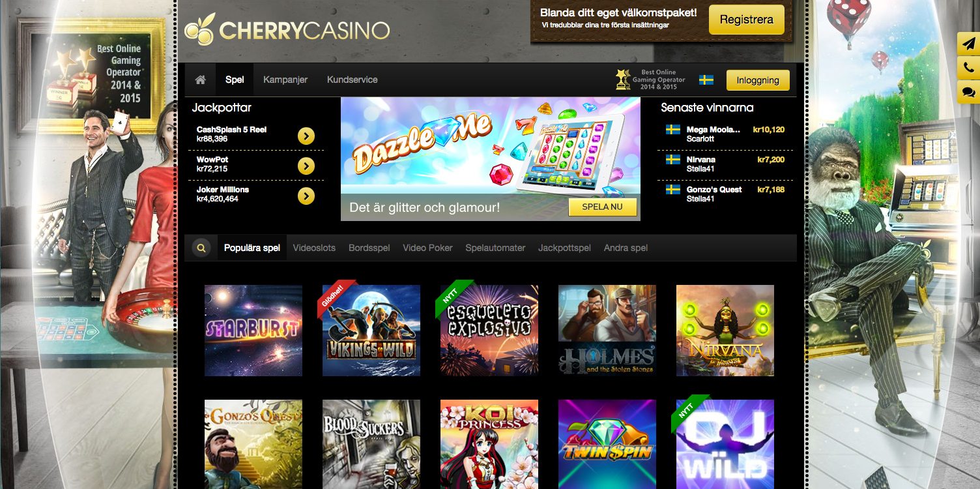Open Joker Millions jackpot arrow button
The width and height of the screenshot is (980, 489).
(x=306, y=196)
